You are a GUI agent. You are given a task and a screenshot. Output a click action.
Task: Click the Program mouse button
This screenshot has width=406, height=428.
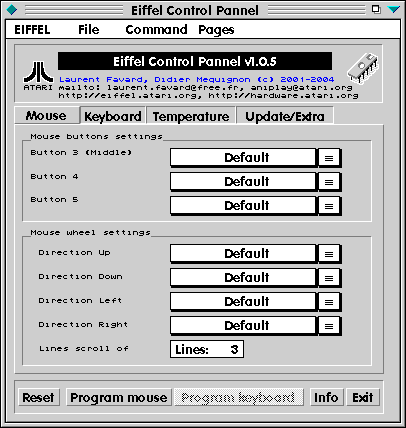[x=119, y=397]
